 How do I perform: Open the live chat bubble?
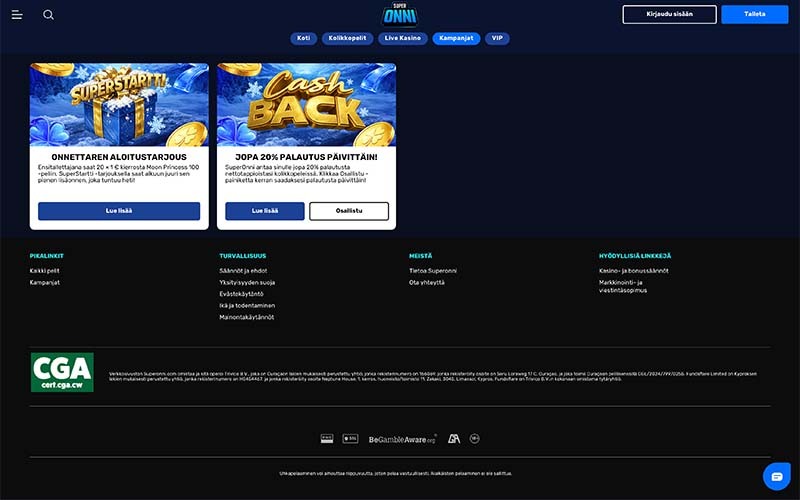point(777,477)
